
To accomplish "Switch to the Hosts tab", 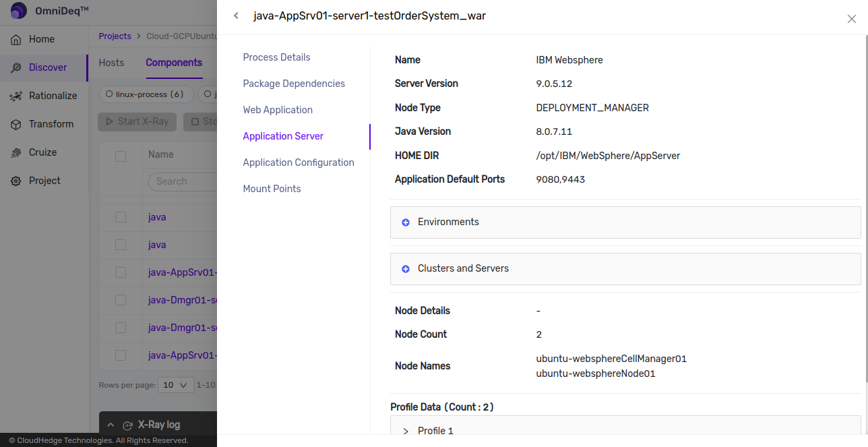I will 111,63.
